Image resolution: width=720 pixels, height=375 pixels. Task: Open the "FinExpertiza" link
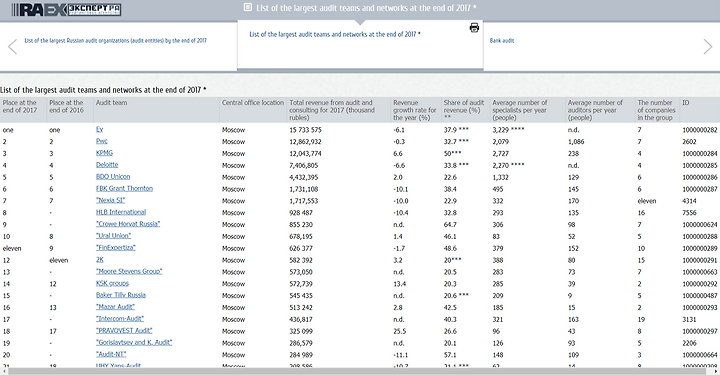click(x=116, y=248)
